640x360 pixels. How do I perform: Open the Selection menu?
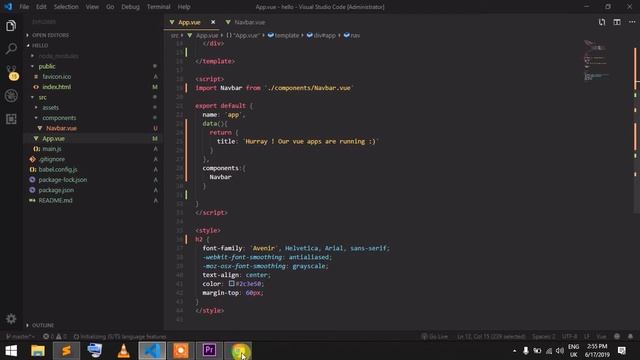click(66, 7)
